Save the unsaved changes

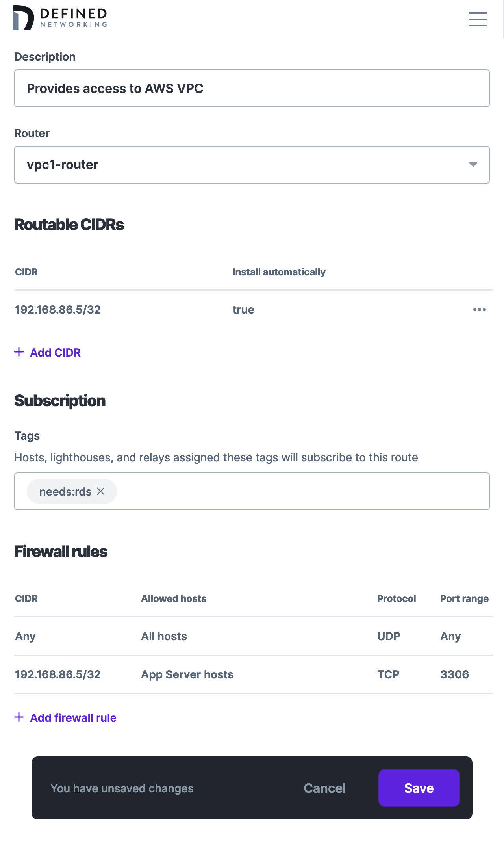point(419,788)
